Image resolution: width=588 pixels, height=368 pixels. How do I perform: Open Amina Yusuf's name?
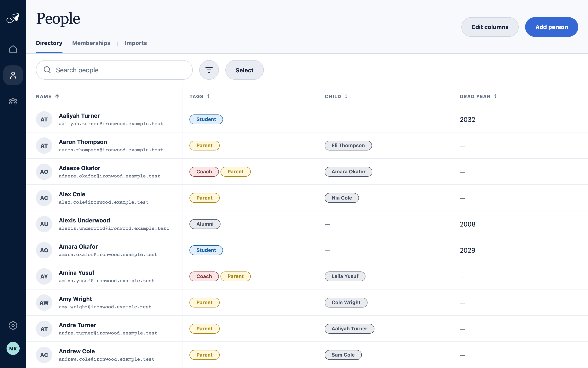pos(77,273)
